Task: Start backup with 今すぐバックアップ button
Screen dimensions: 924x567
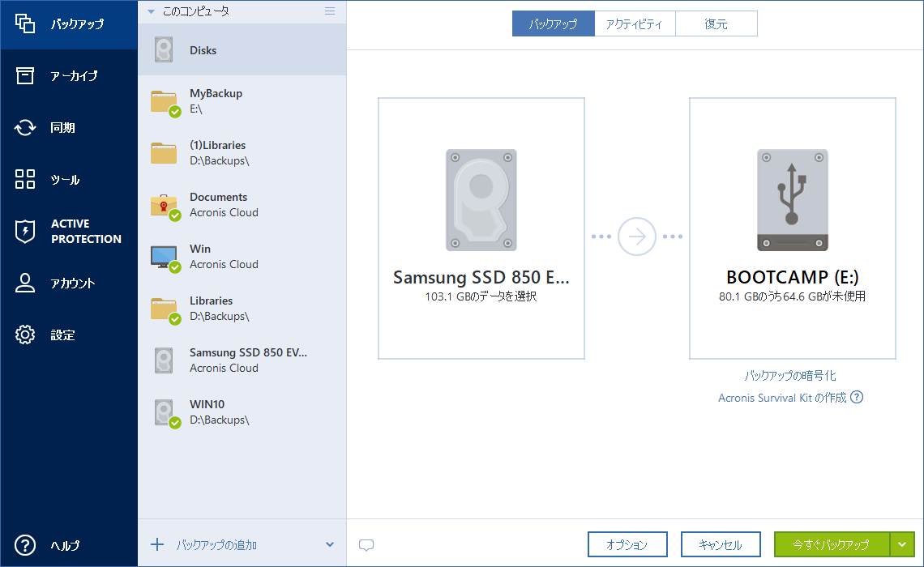Action: (x=832, y=544)
